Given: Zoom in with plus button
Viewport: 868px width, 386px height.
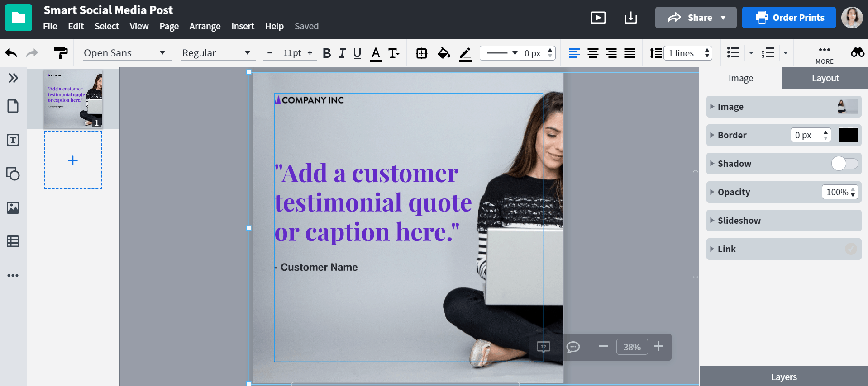Looking at the screenshot, I should tap(658, 346).
